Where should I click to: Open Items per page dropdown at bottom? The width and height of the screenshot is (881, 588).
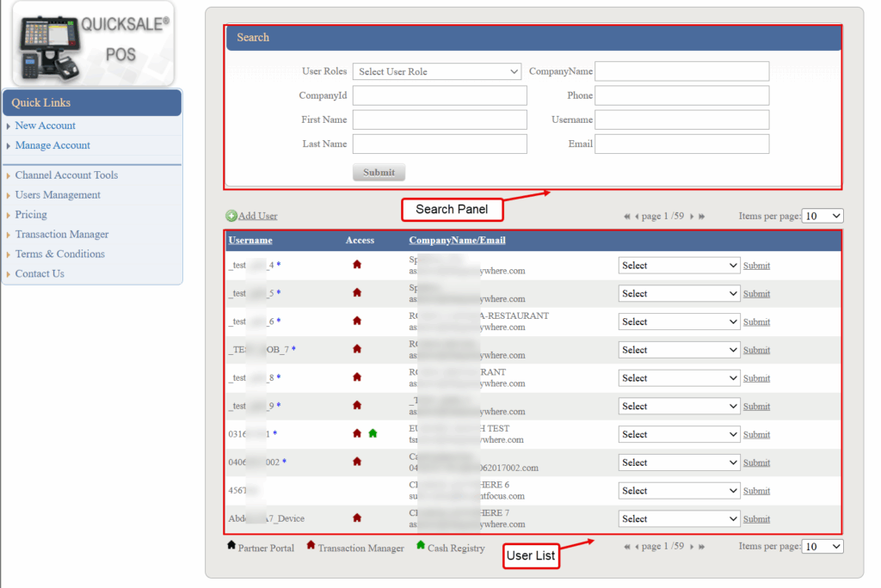point(822,546)
